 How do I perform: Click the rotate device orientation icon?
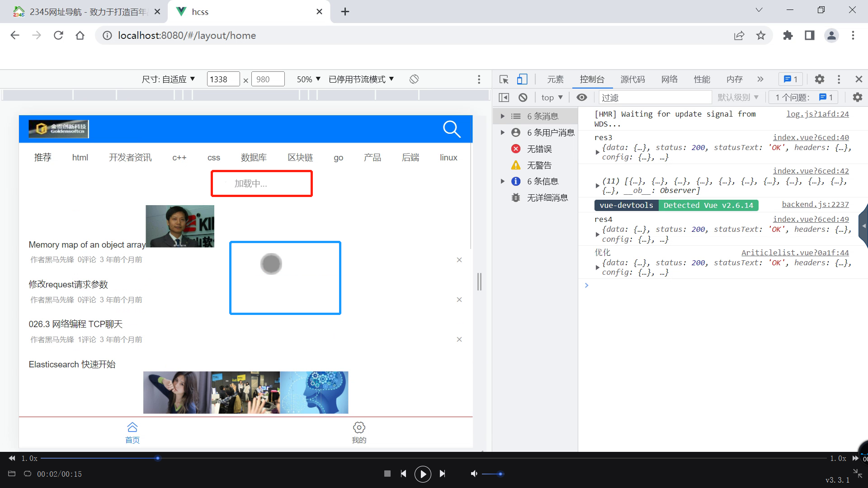point(414,80)
